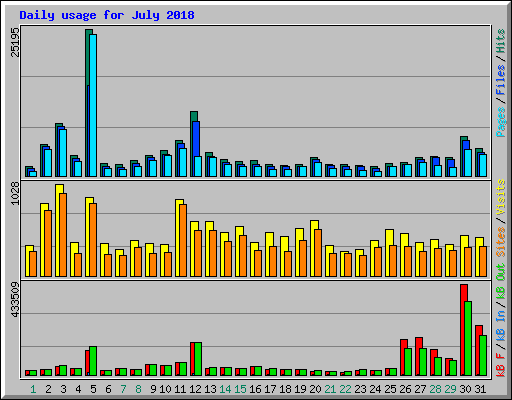Click day label 20 on the x-axis
Screen dimensions: 512x400
pos(315,389)
